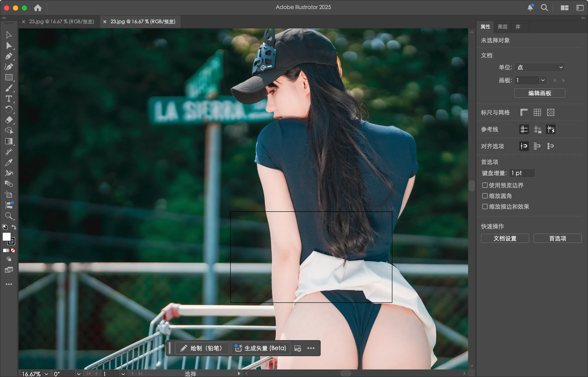
Task: Click the stroke color swatch
Action: coord(11,241)
